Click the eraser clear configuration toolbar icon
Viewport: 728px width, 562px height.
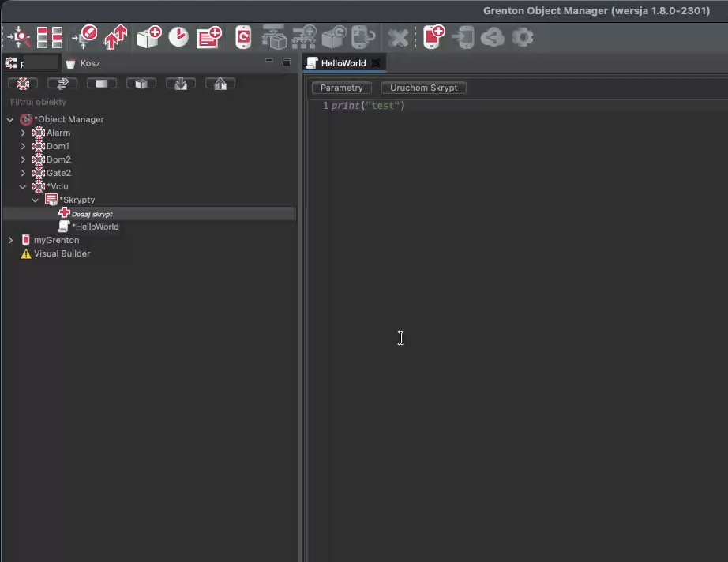(85, 37)
